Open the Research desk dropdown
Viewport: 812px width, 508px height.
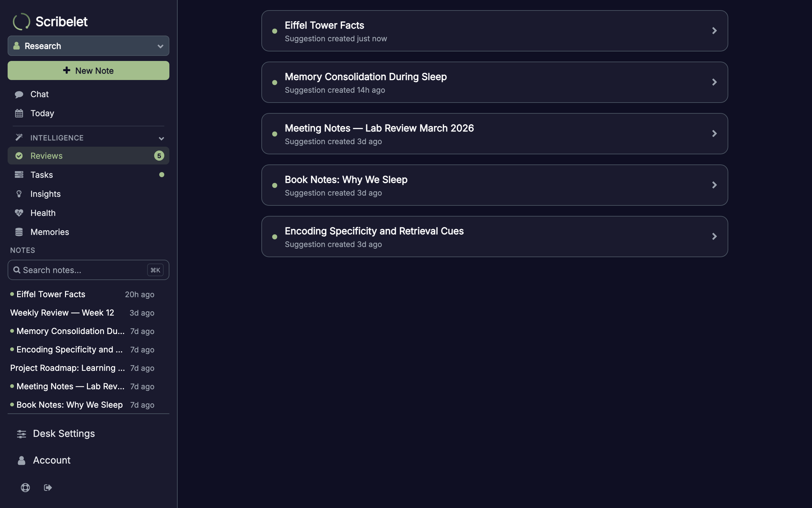click(x=88, y=46)
